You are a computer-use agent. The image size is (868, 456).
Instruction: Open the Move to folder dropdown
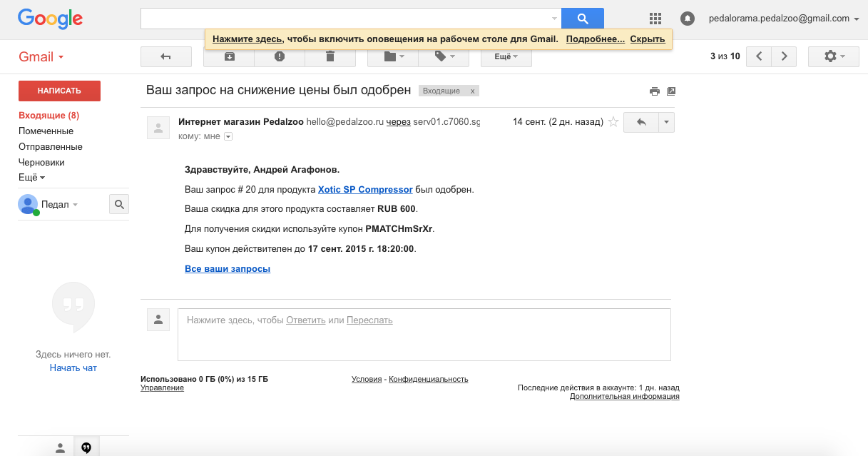pos(394,56)
